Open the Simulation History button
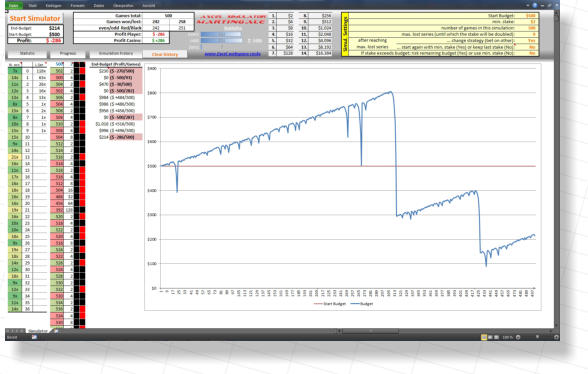This screenshot has height=374, width=588. 116,54
